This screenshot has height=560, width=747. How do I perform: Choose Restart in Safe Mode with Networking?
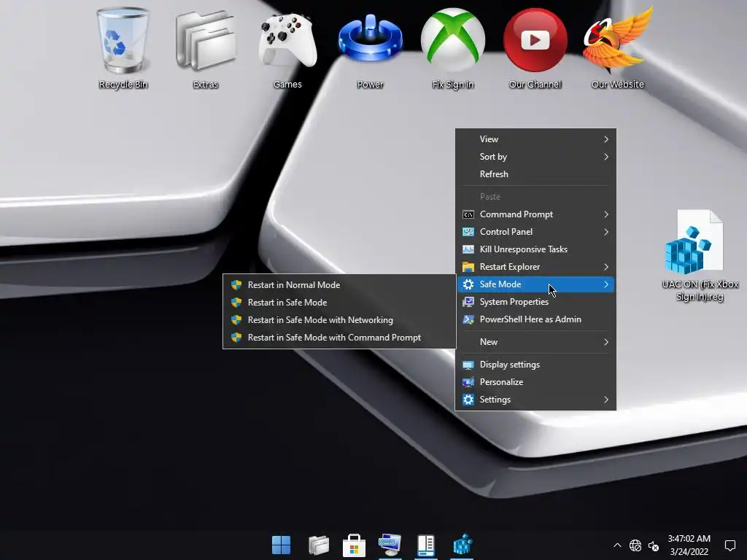[x=339, y=320]
